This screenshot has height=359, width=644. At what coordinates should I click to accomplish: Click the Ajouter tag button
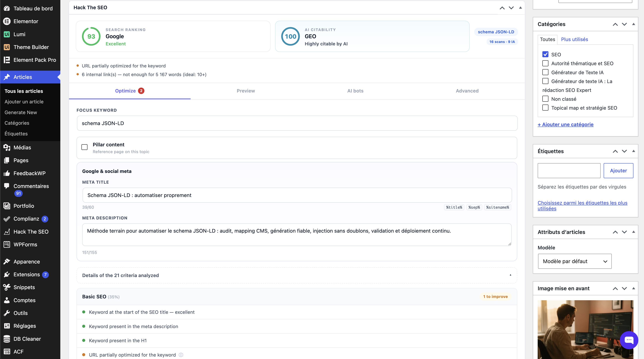click(x=618, y=171)
